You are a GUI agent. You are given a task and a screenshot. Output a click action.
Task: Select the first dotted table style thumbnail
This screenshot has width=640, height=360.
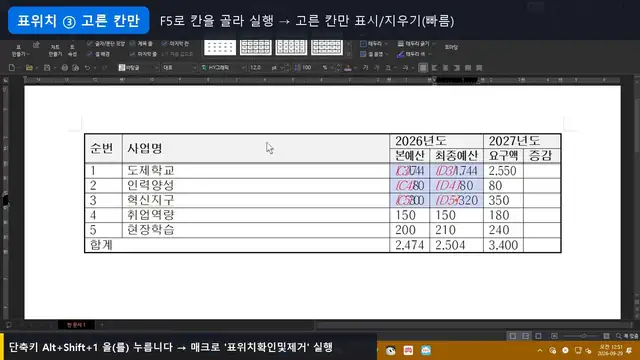(220, 48)
